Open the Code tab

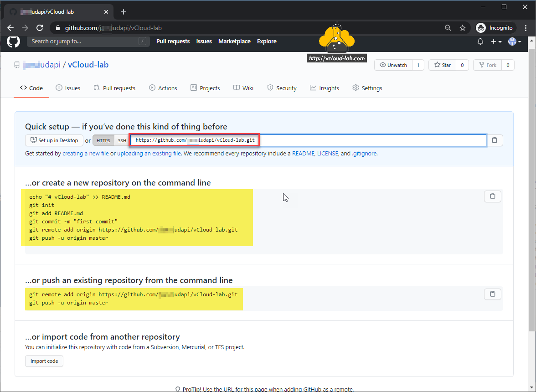[31, 88]
